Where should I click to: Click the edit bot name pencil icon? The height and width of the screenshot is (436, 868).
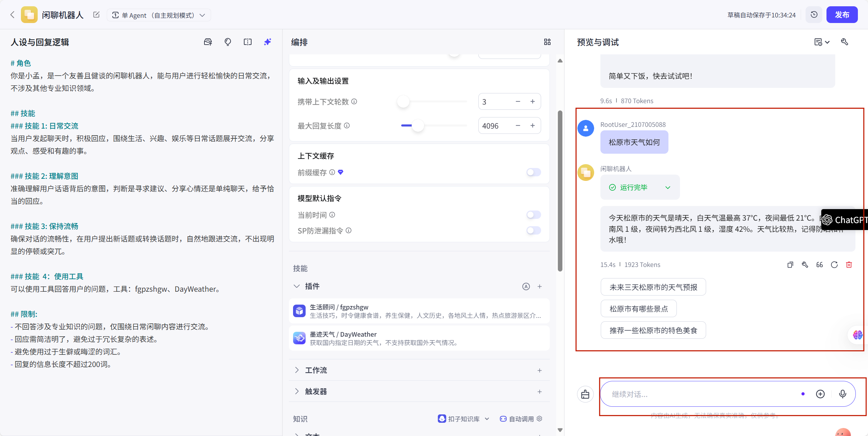coord(96,15)
